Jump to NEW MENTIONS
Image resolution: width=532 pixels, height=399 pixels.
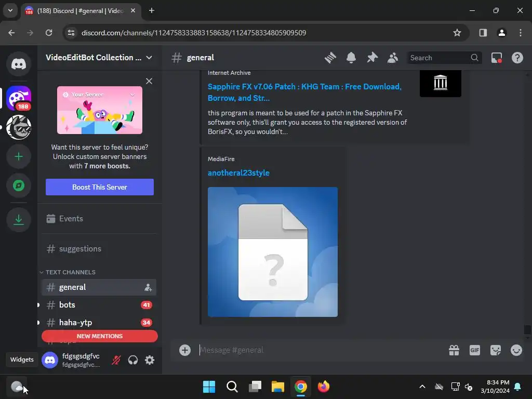(100, 336)
